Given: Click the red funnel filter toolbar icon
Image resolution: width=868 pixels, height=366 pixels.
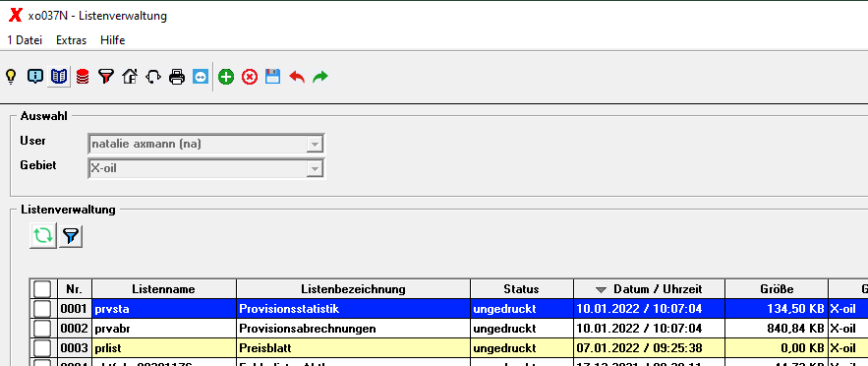Looking at the screenshot, I should tap(106, 77).
